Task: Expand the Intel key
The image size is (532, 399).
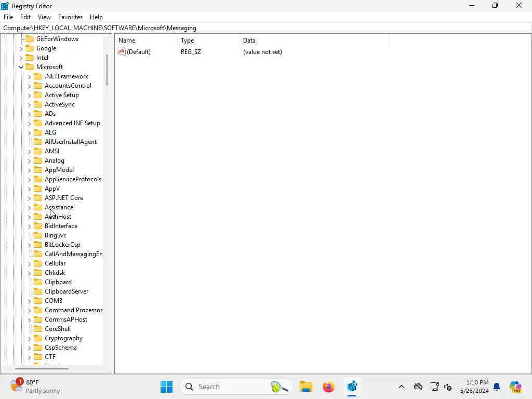Action: pos(21,58)
